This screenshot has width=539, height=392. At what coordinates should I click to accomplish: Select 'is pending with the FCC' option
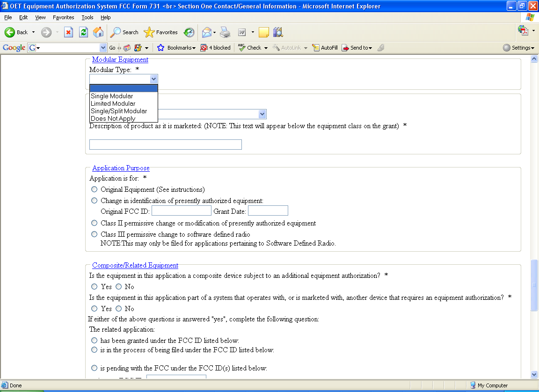coord(94,368)
